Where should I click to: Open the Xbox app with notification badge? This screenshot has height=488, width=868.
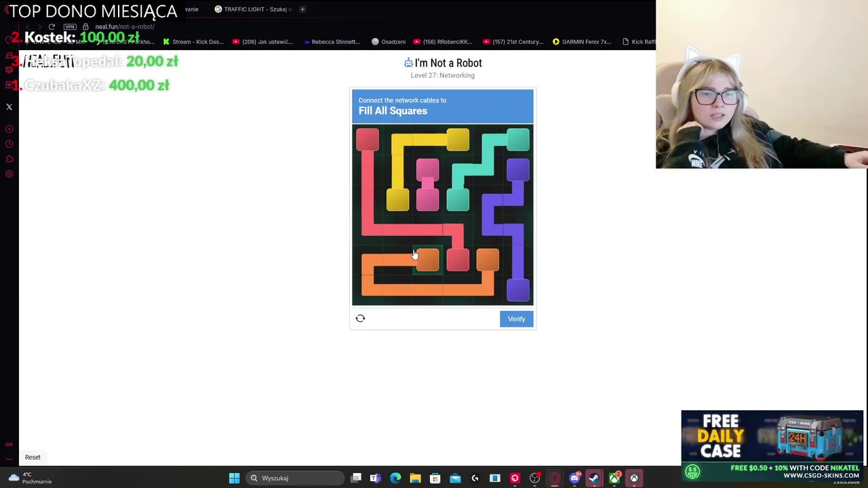[614, 479]
